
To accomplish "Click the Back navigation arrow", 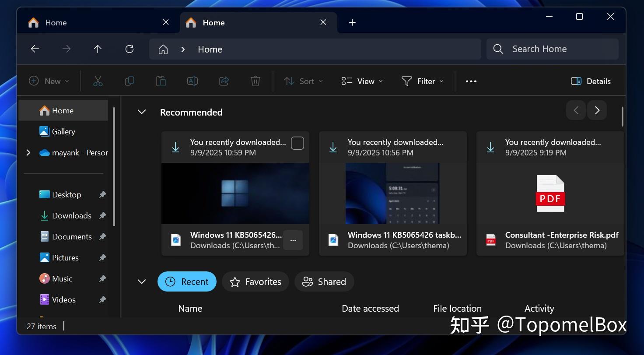I will (x=35, y=49).
